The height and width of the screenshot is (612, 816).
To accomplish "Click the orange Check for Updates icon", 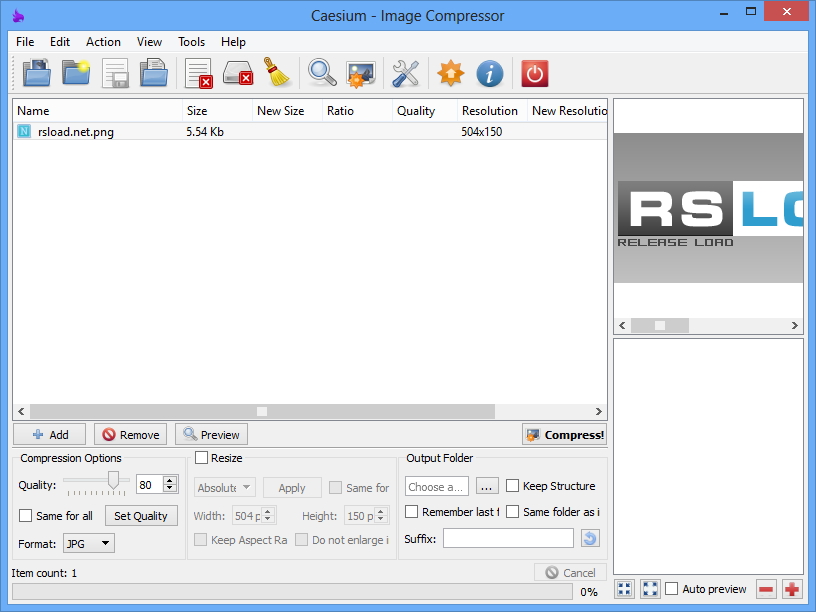I will (x=450, y=74).
